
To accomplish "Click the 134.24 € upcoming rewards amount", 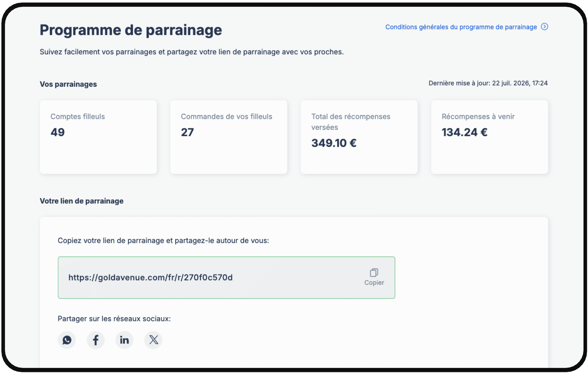I will pyautogui.click(x=464, y=132).
